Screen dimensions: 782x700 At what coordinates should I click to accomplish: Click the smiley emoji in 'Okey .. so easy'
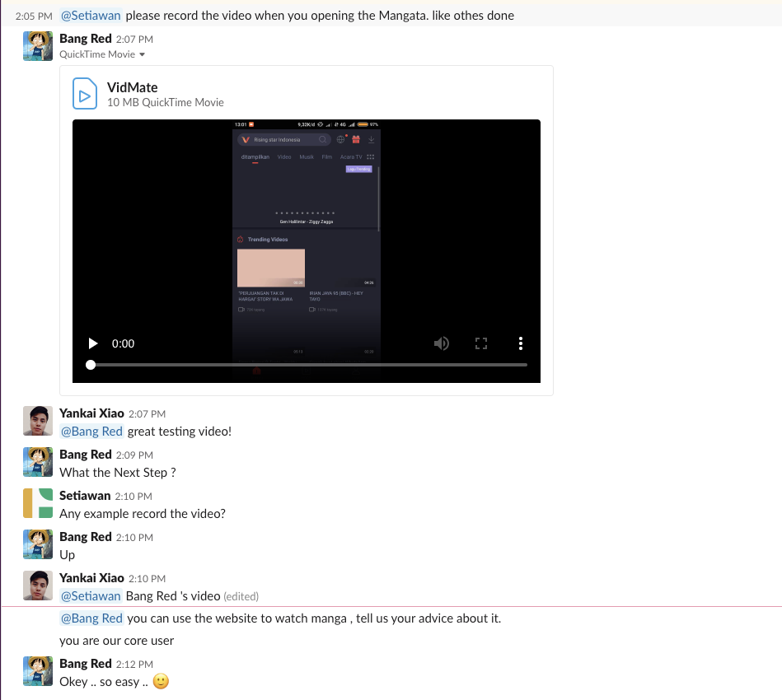pyautogui.click(x=161, y=681)
